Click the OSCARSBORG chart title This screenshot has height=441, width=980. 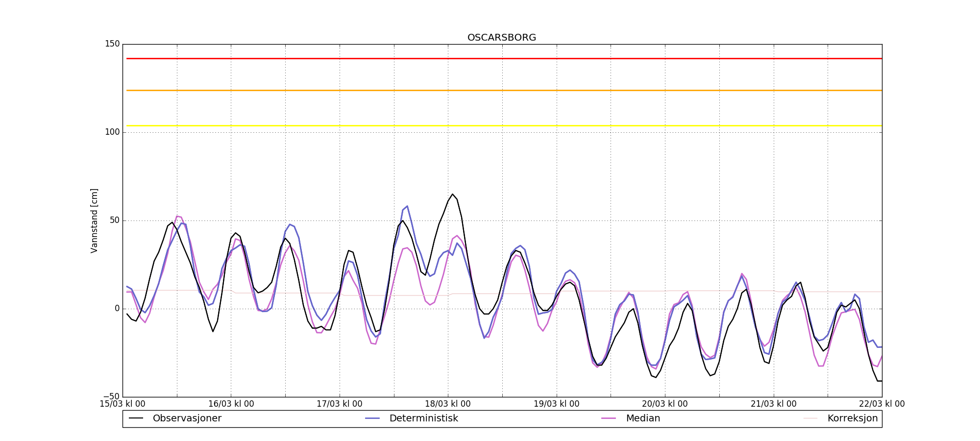tap(502, 38)
